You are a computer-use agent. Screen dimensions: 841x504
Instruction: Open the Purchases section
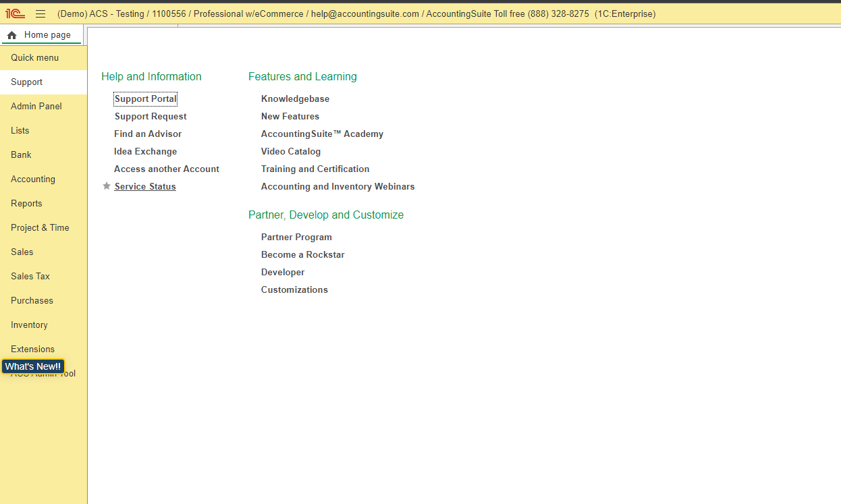click(43, 301)
